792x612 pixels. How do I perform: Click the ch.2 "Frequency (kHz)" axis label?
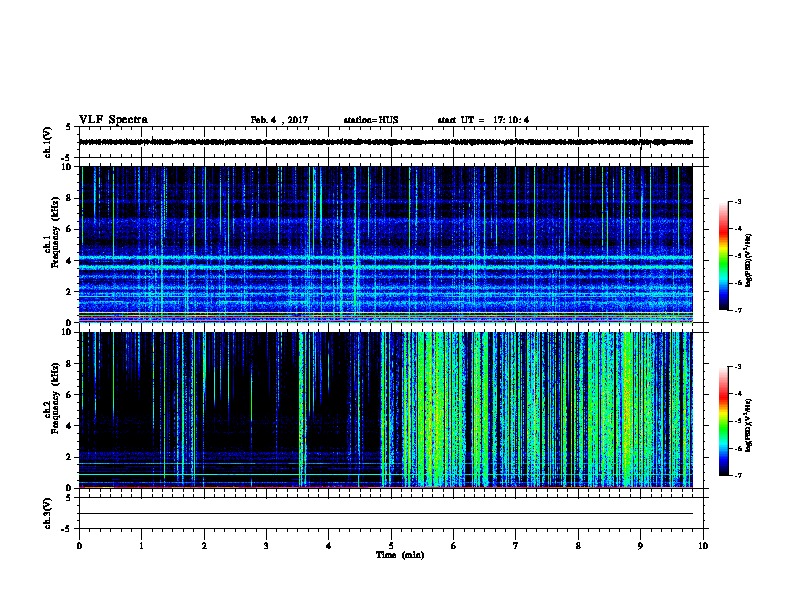55,398
